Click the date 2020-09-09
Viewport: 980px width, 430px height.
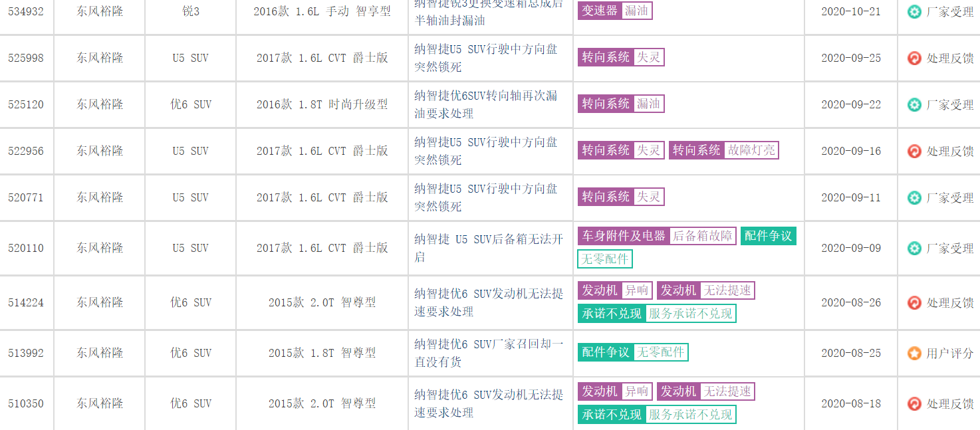pos(850,249)
